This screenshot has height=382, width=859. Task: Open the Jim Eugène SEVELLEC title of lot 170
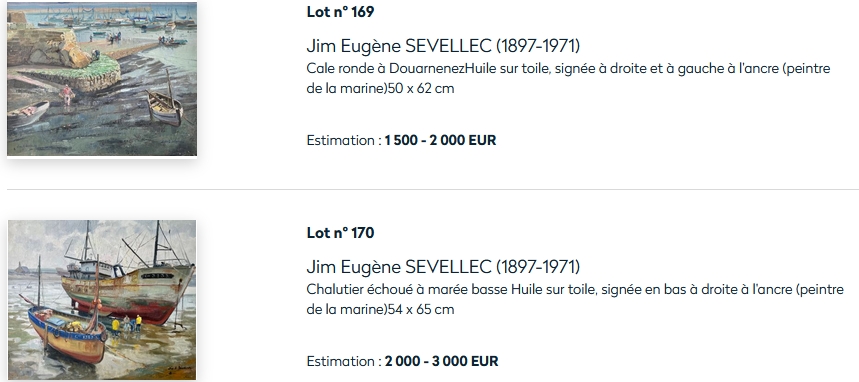pos(443,267)
